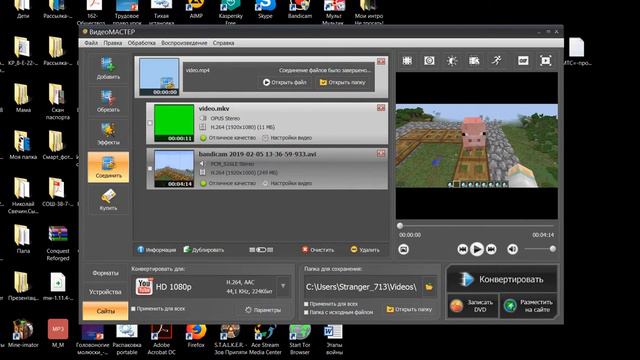Enable Применить для всех under the format selector

[x=133, y=309]
